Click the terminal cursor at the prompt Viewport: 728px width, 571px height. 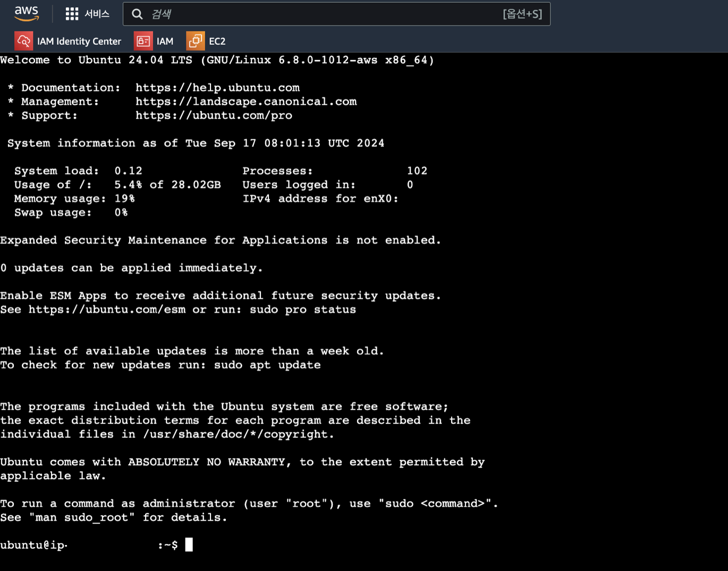[189, 544]
